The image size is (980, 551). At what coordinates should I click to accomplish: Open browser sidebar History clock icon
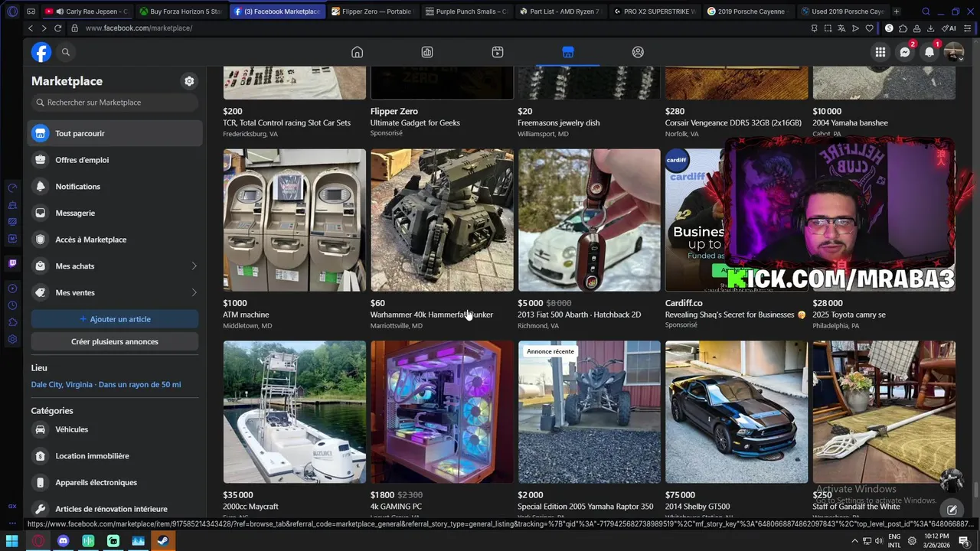pyautogui.click(x=12, y=305)
